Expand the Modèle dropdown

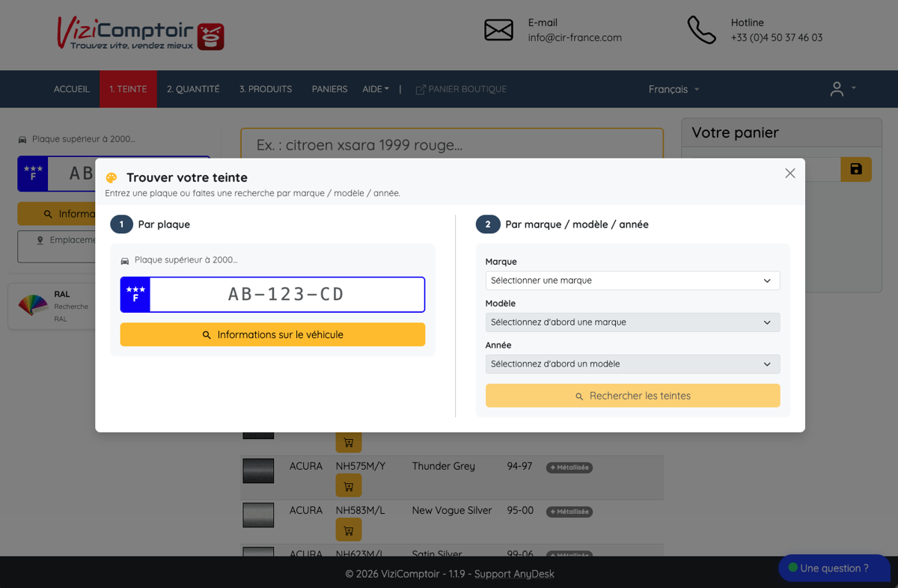click(x=632, y=322)
